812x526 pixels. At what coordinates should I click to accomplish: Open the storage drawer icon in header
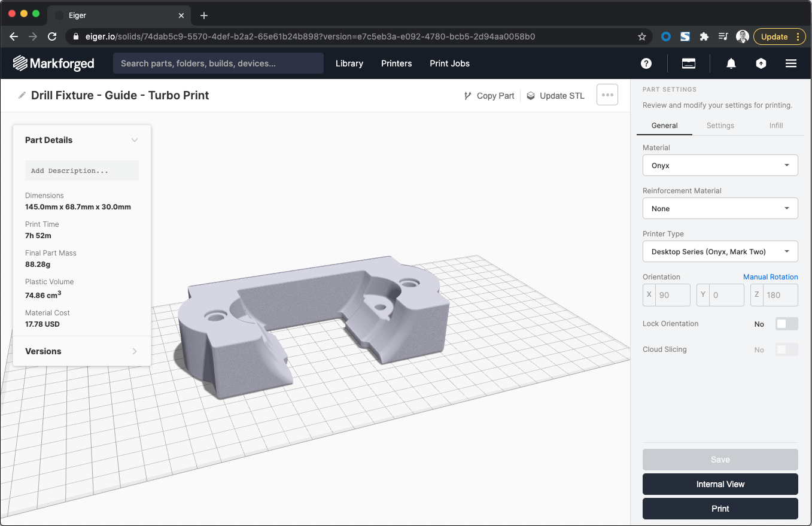pos(689,63)
